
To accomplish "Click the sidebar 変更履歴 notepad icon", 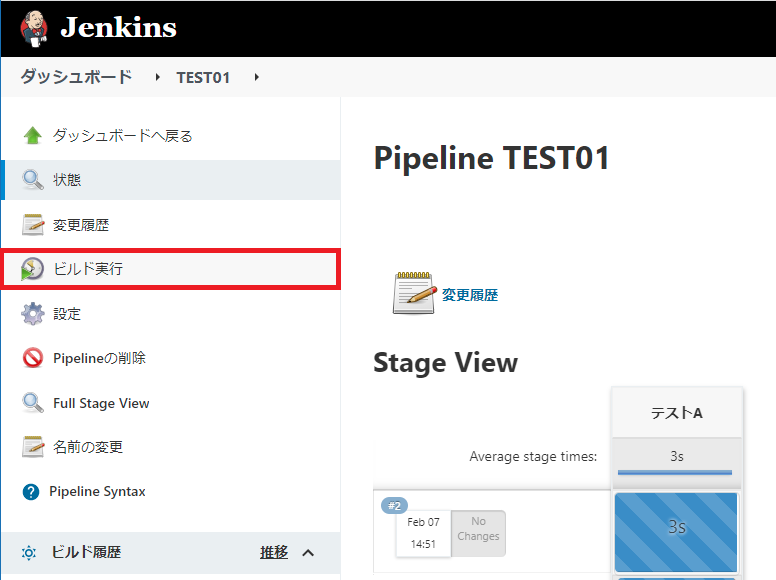I will (33, 225).
